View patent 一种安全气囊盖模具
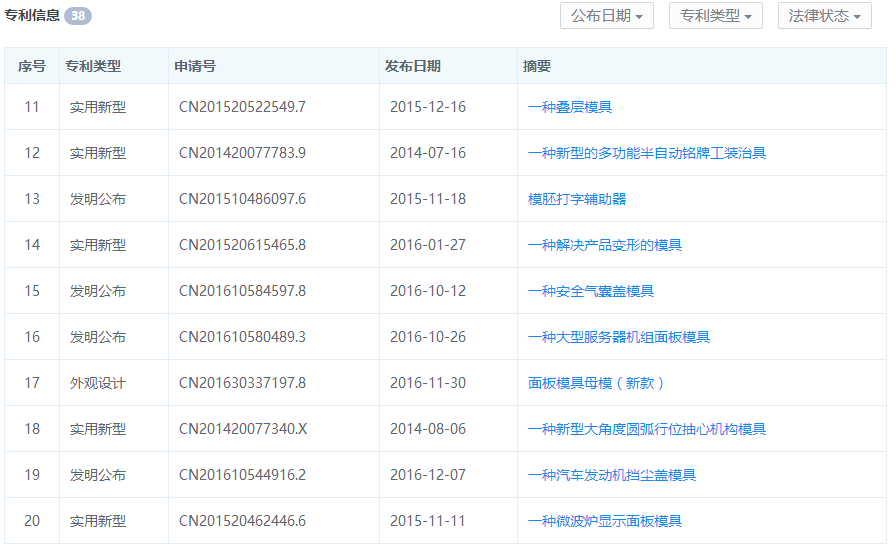Screen dimensions: 896x556 pyautogui.click(x=591, y=291)
